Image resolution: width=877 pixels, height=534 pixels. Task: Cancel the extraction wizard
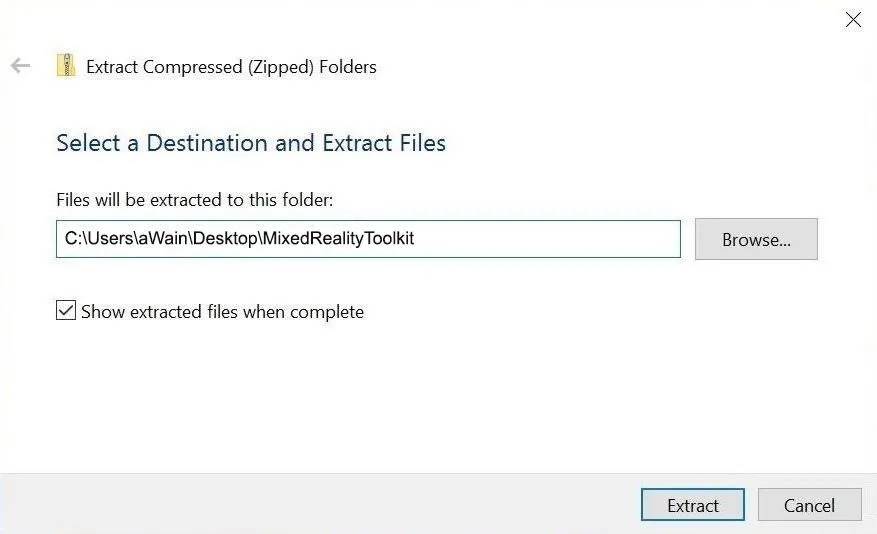[x=809, y=505]
